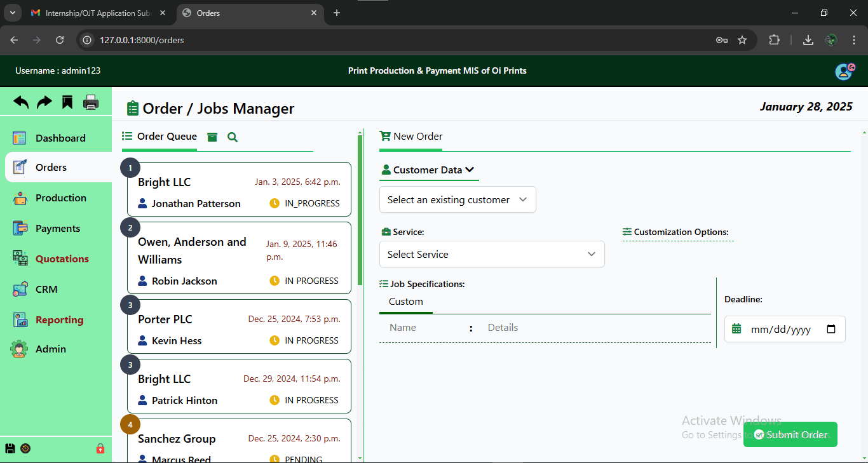
Task: Open the archive box icon tab
Action: [x=212, y=137]
